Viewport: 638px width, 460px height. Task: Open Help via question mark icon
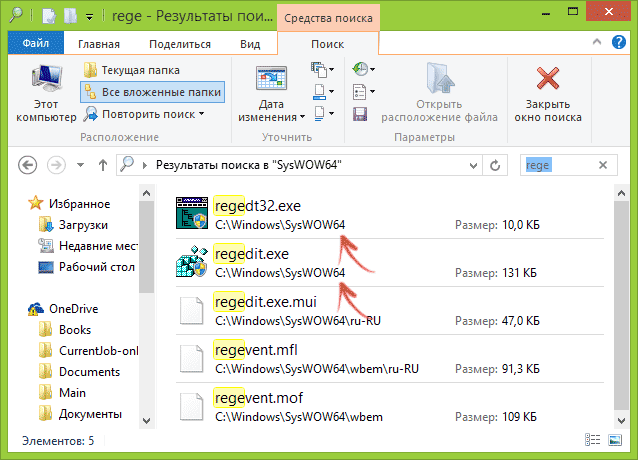(618, 42)
